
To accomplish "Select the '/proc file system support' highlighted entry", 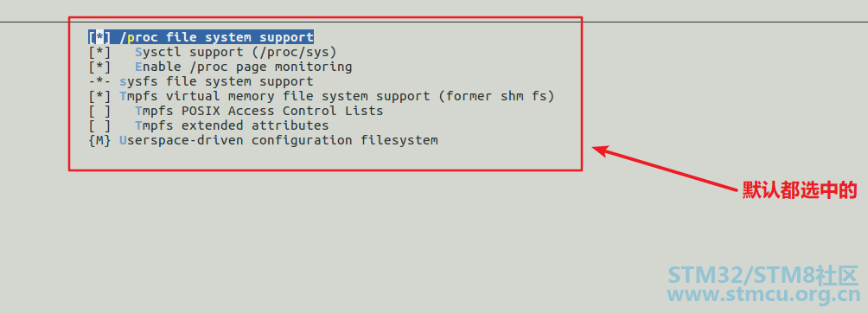I will click(216, 37).
